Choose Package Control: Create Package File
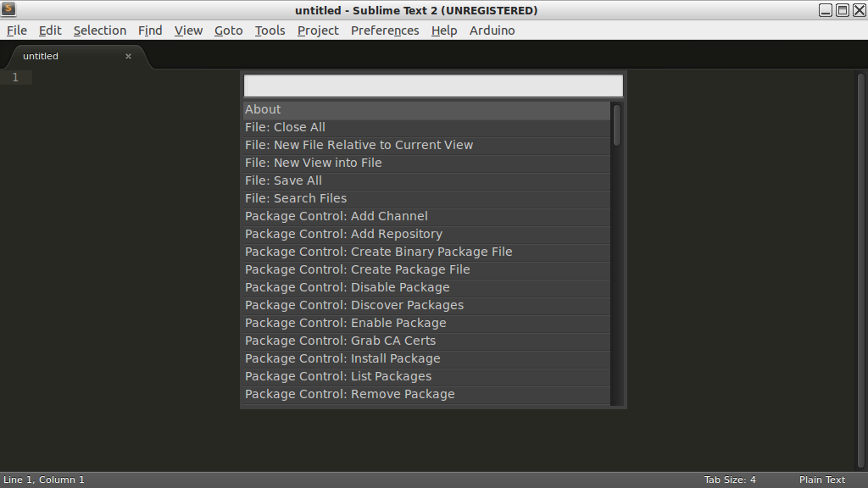868x488 pixels. pos(427,269)
